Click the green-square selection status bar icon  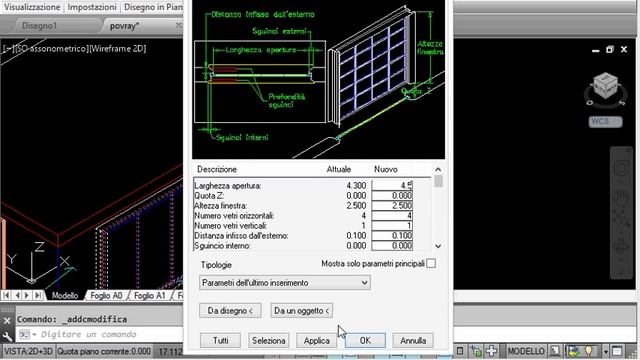coord(476,351)
